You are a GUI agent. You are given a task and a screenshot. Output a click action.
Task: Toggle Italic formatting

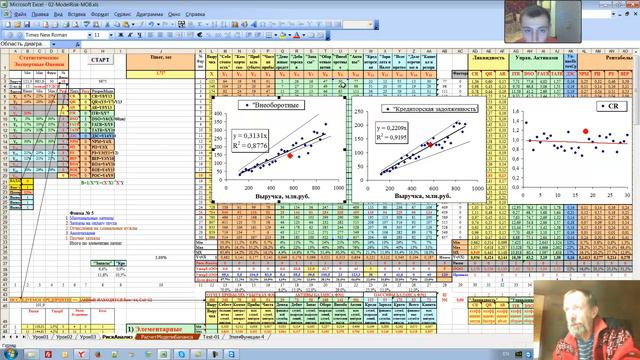click(x=130, y=35)
